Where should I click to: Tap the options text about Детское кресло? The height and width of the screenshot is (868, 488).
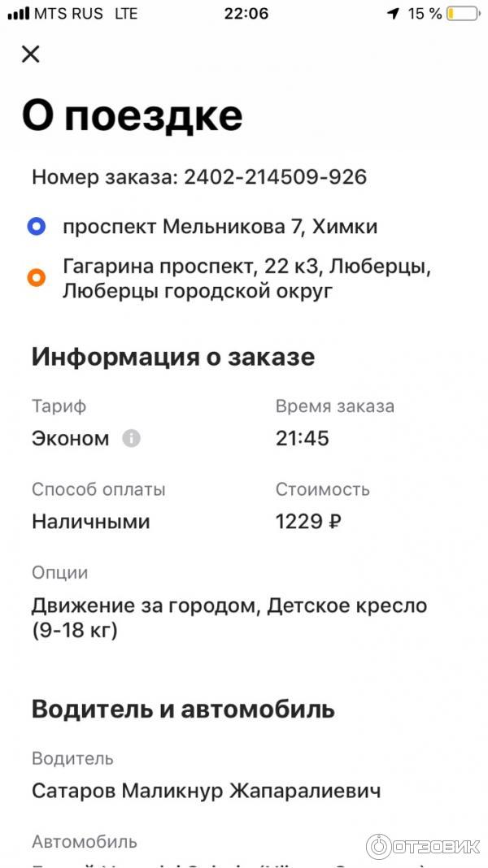[229, 618]
